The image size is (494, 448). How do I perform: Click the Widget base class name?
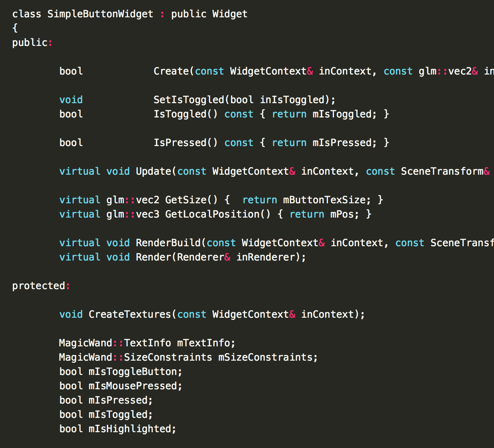point(230,14)
